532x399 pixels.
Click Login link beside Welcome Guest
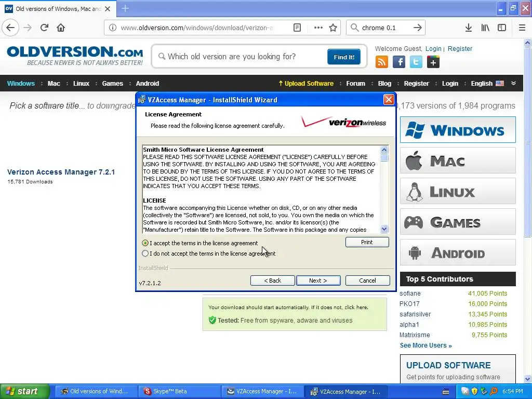click(x=433, y=48)
